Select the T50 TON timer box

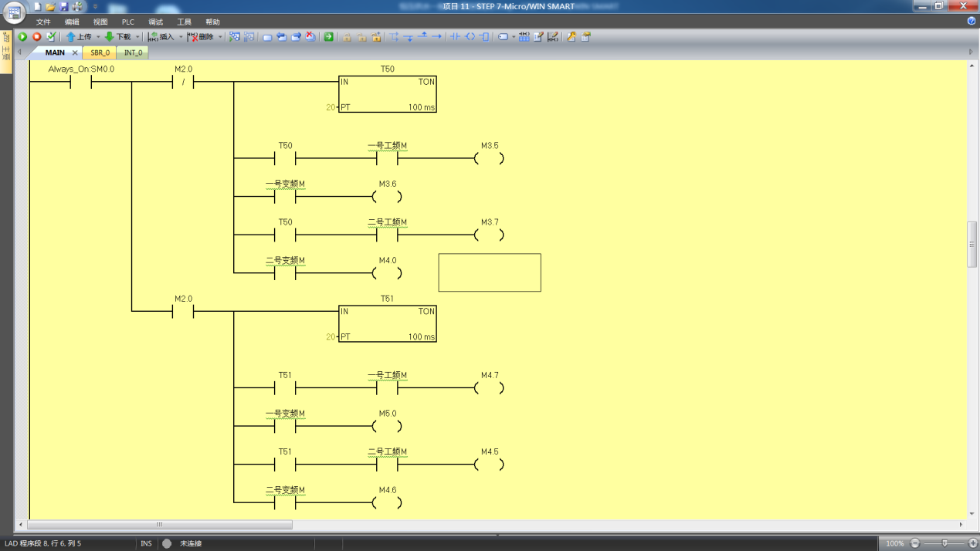387,93
